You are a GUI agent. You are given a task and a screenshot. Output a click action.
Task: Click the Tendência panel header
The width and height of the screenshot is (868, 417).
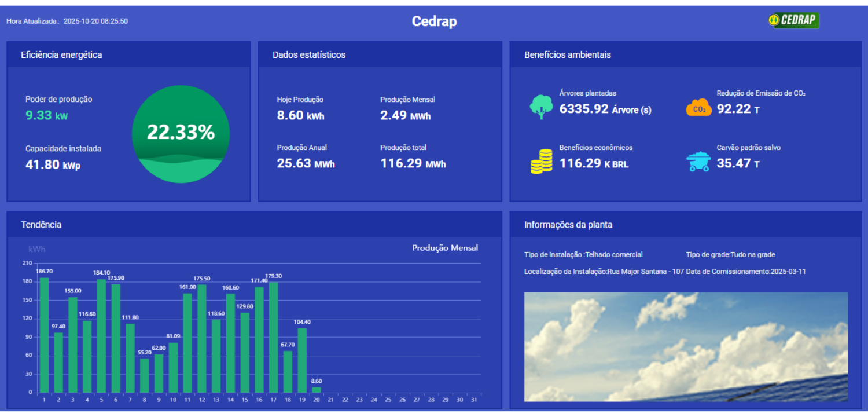point(41,225)
